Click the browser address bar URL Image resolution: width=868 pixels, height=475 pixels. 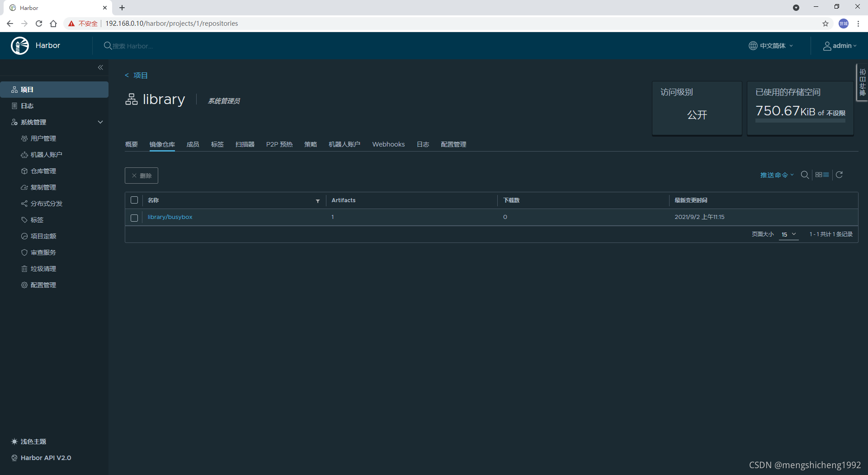[172, 24]
